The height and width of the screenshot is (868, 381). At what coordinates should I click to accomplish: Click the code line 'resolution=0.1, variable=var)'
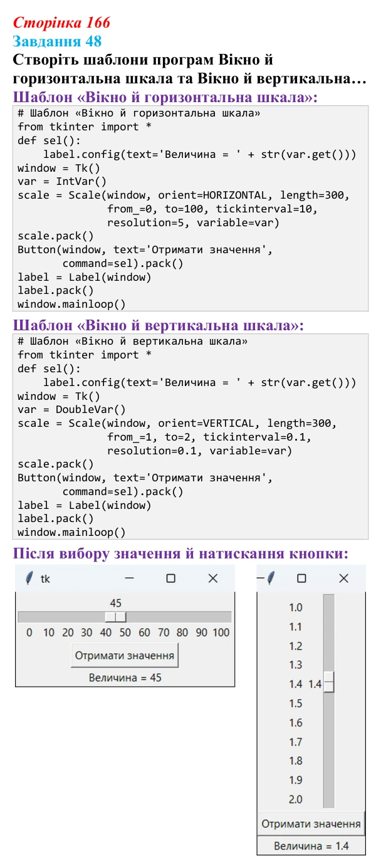(x=200, y=451)
